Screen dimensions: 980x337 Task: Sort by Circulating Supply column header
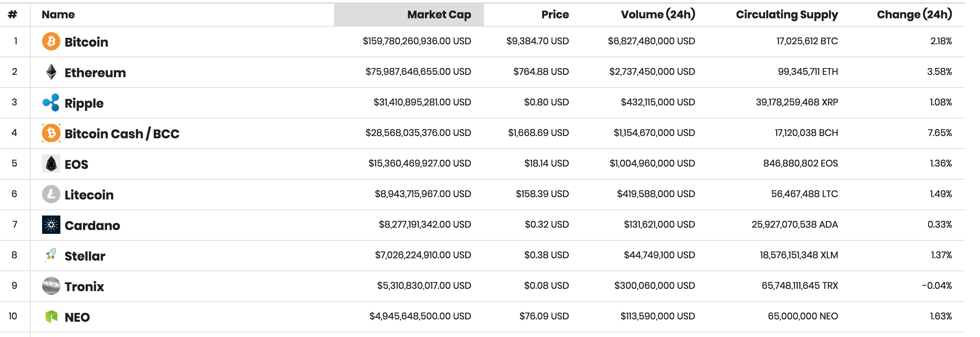tap(787, 15)
